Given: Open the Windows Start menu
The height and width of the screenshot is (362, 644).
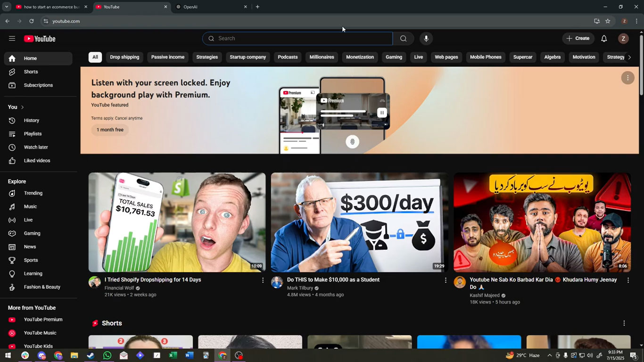Looking at the screenshot, I should tap(8, 355).
